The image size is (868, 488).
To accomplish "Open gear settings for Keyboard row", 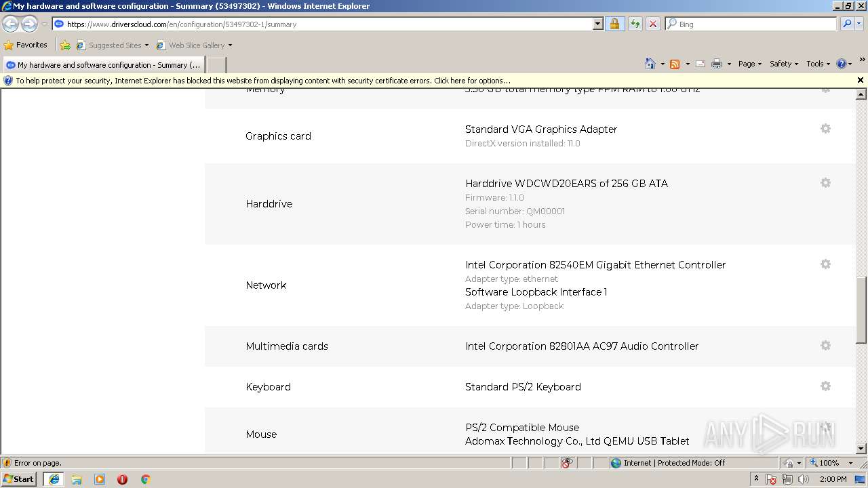I will coord(825,386).
